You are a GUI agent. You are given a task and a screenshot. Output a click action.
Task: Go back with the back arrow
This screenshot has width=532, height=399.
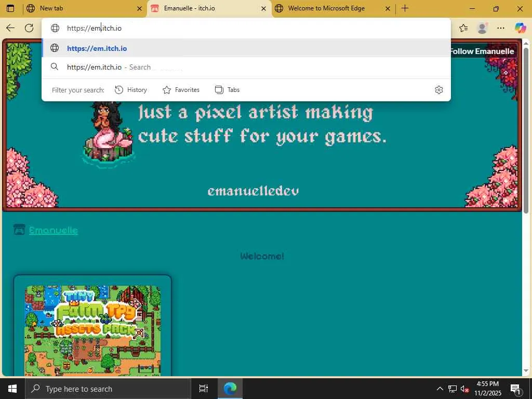10,28
